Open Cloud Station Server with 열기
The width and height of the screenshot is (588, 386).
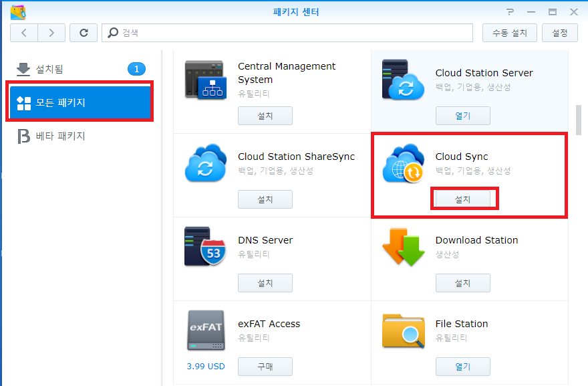(x=463, y=116)
